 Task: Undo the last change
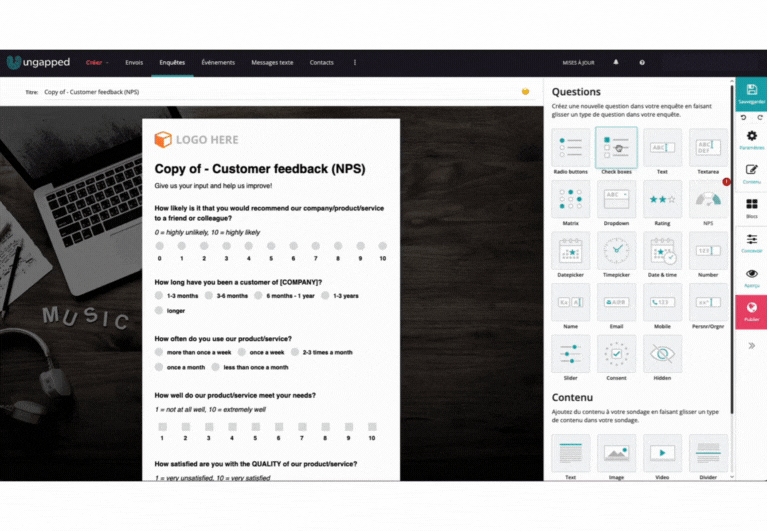click(x=743, y=118)
